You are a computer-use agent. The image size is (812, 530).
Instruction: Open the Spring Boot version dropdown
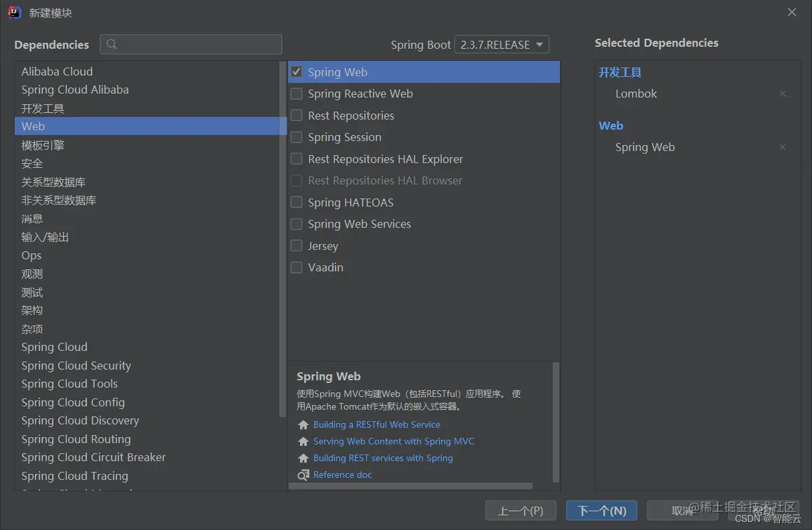pos(502,45)
